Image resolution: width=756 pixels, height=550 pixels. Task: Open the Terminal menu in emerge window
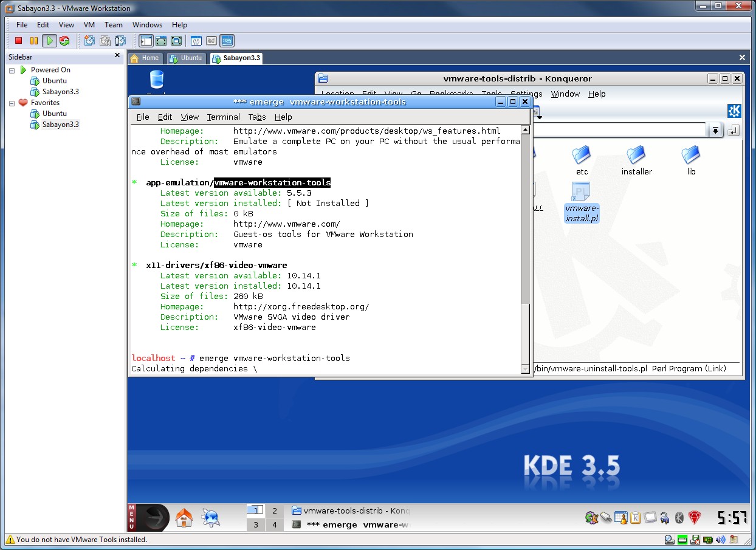pyautogui.click(x=223, y=117)
